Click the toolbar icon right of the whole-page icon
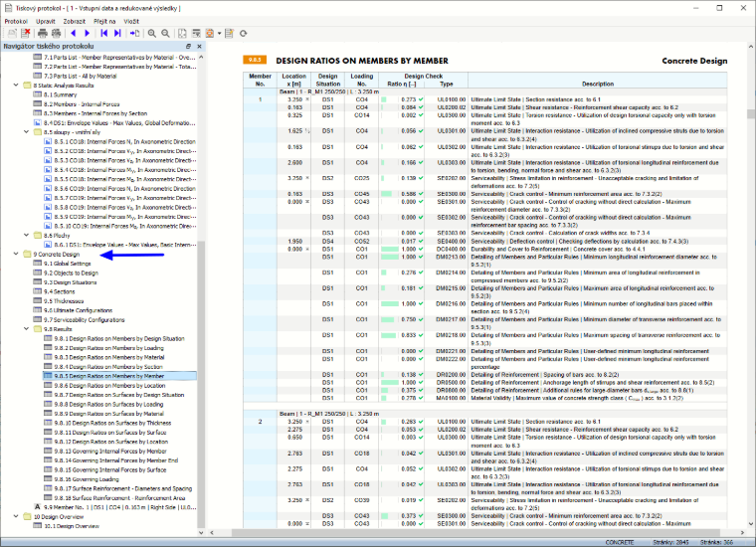 [196, 33]
